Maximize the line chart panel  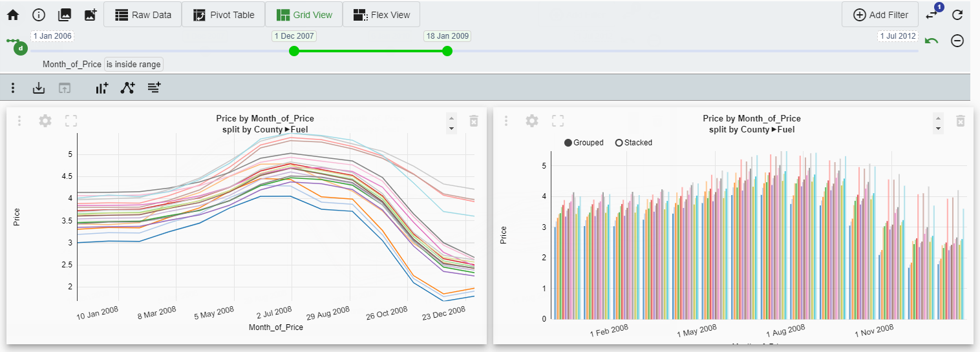[71, 121]
